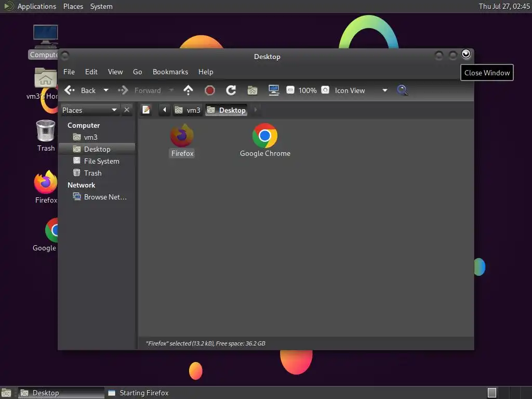Open the Go menu
Viewport: 532px width, 399px height.
click(x=137, y=72)
